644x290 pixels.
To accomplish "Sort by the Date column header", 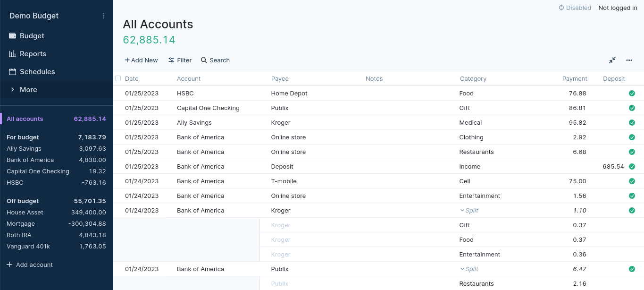I will pos(132,79).
